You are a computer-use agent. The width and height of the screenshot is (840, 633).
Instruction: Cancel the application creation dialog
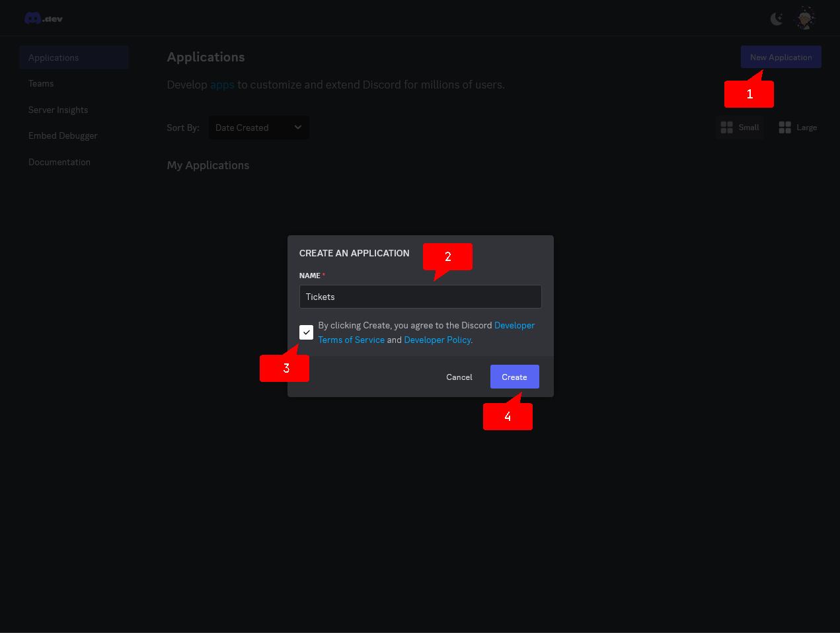click(459, 377)
